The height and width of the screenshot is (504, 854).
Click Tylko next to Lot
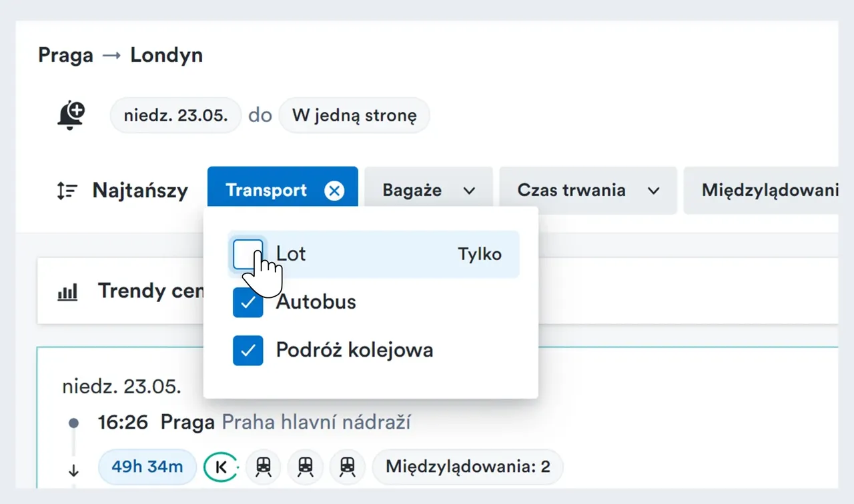(x=480, y=254)
